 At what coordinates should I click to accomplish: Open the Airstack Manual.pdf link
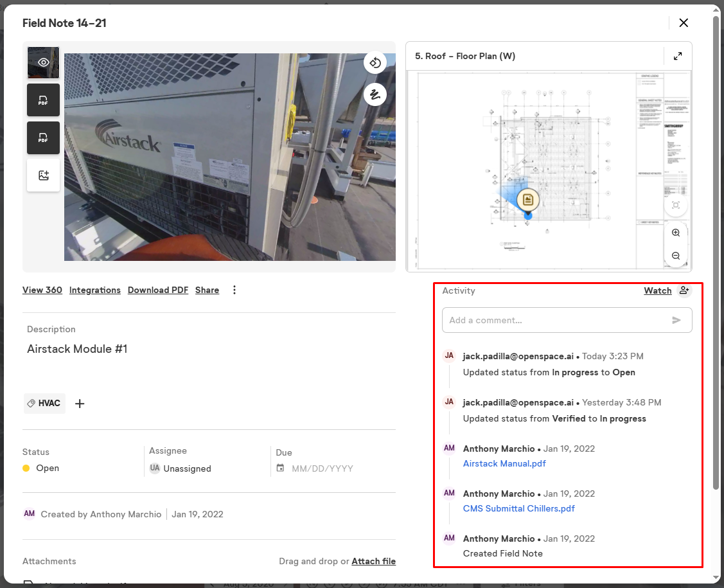click(x=504, y=463)
